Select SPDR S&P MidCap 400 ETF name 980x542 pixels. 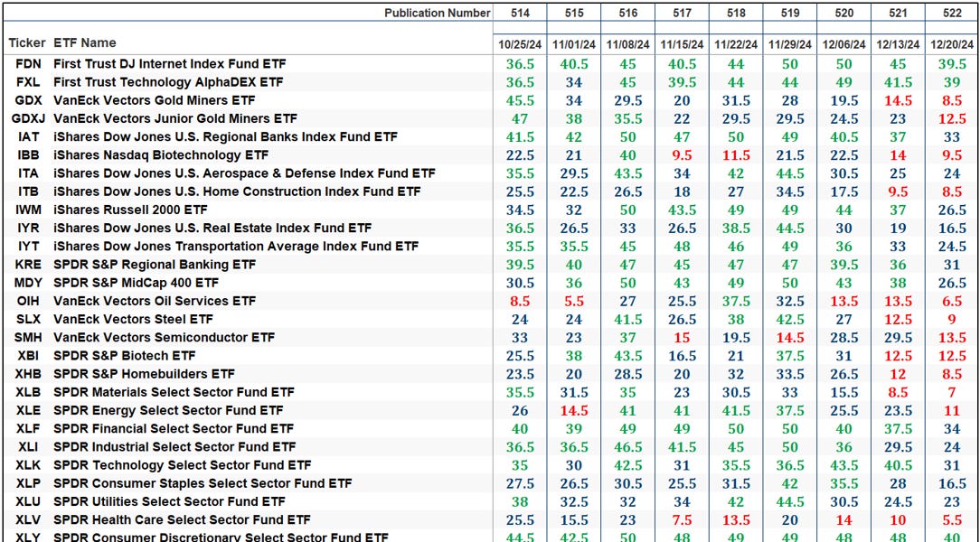137,283
